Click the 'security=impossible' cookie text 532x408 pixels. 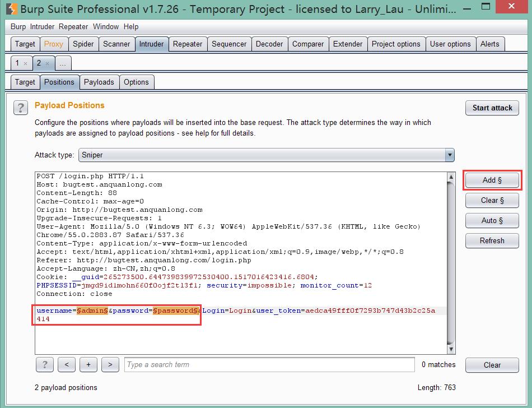pos(249,285)
